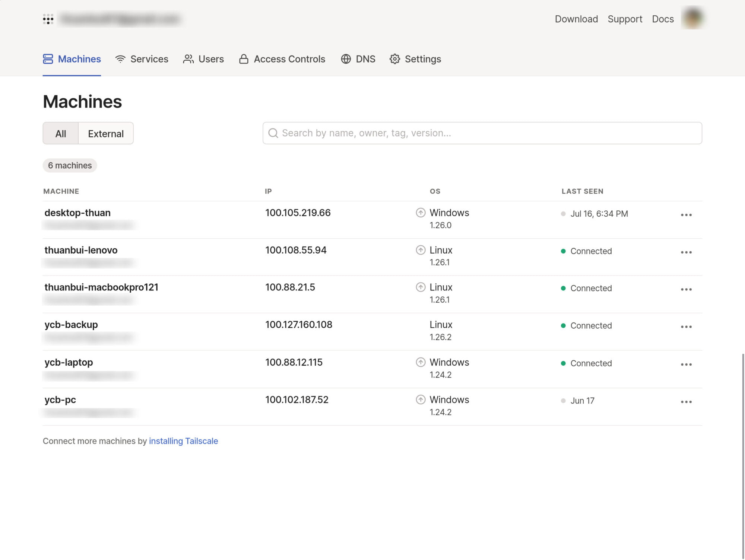Switch the filter to External machines

coord(106,134)
